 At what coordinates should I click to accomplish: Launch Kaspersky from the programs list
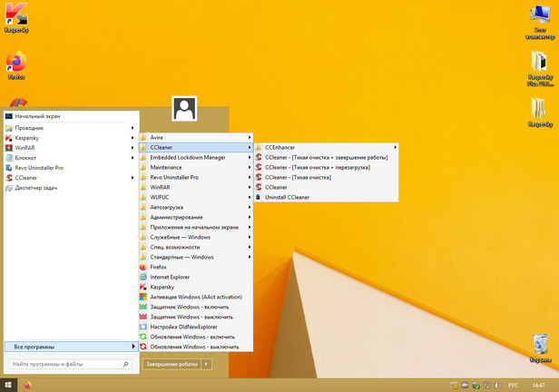[196, 287]
